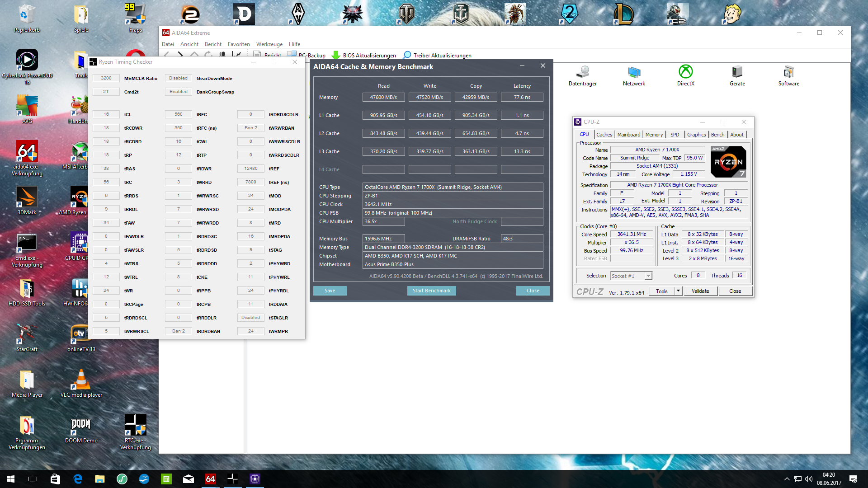The width and height of the screenshot is (868, 488).
Task: Open the DirectX category icon
Action: click(685, 72)
